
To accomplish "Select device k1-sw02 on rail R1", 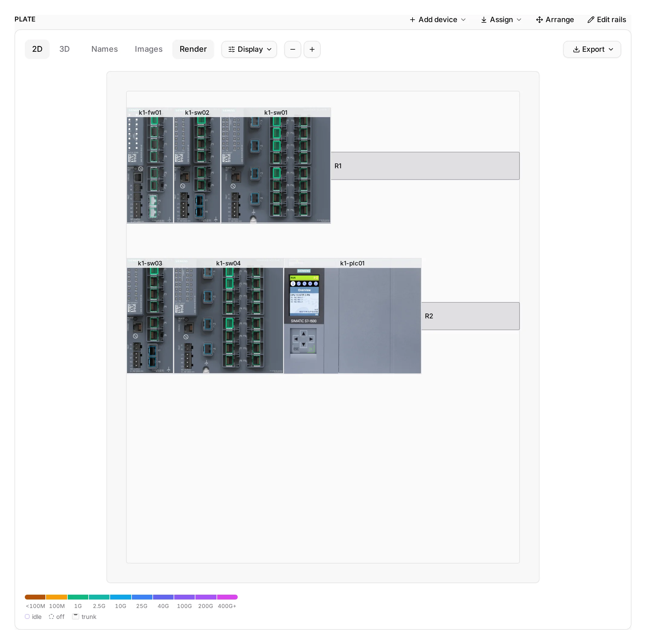I will pyautogui.click(x=197, y=166).
